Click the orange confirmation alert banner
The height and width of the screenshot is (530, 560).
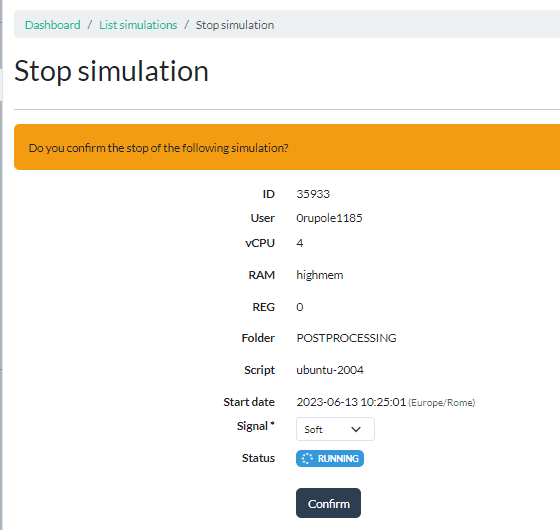tap(287, 147)
